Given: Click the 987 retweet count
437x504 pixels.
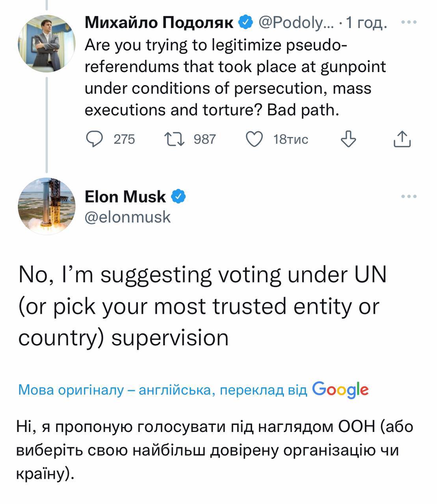Looking at the screenshot, I should (x=205, y=139).
